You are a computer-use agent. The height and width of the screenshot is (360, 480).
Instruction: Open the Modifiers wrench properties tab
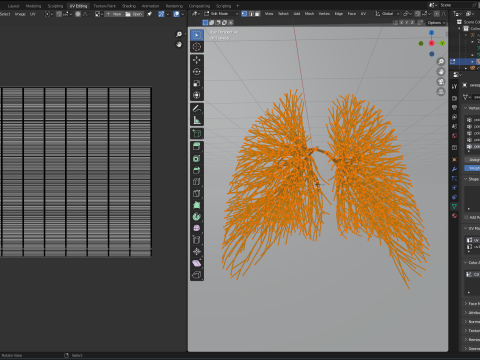click(x=454, y=169)
